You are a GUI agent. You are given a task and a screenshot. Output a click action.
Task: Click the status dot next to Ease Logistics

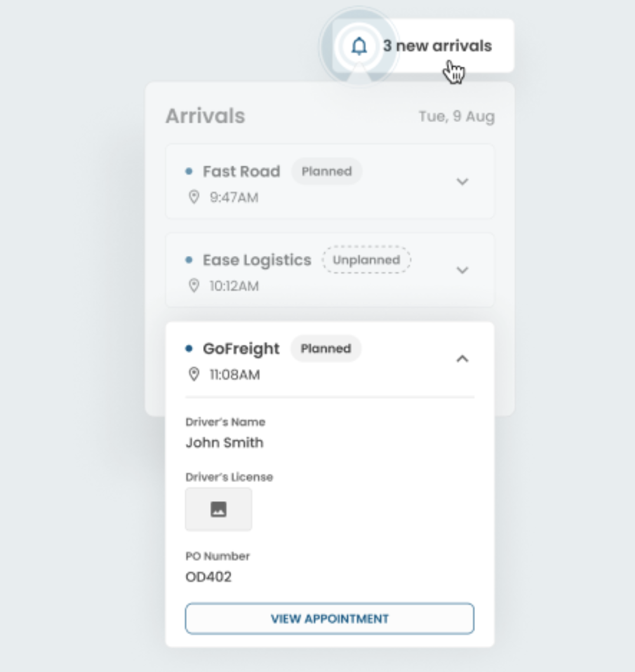pos(189,260)
